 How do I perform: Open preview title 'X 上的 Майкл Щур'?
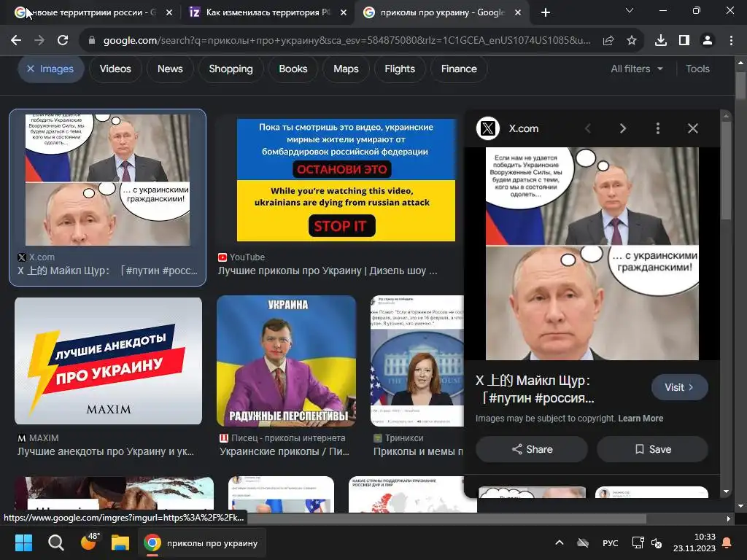point(535,389)
